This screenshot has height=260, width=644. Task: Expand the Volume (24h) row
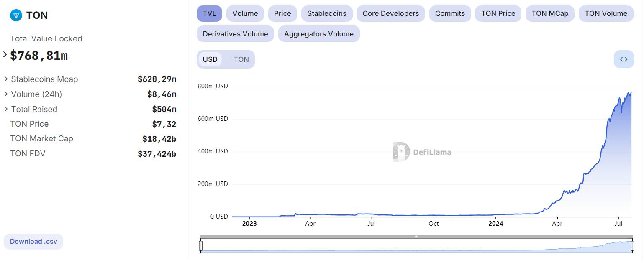(6, 94)
